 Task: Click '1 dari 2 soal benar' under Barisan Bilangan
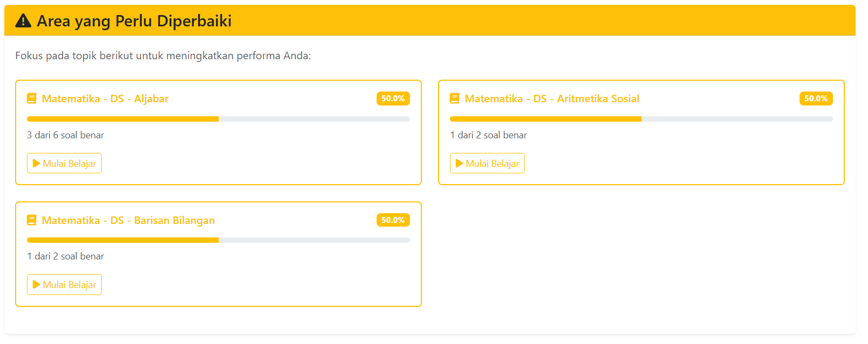(66, 256)
